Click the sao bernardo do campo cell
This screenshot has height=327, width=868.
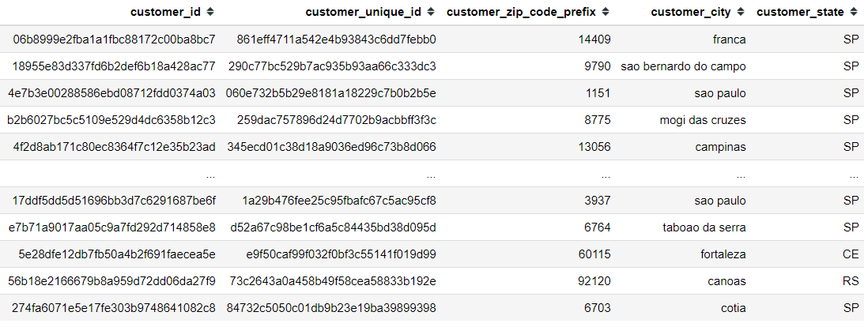tap(683, 66)
